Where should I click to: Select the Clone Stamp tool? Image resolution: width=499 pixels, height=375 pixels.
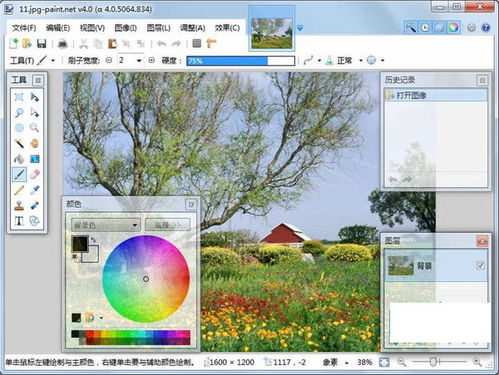19,205
